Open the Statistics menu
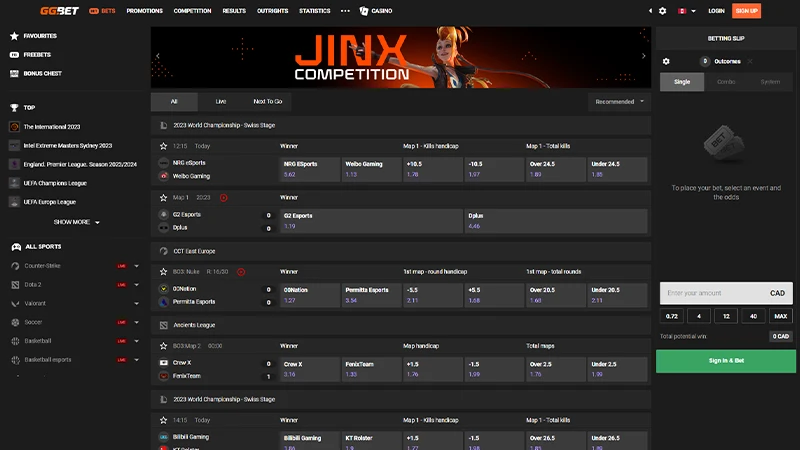The width and height of the screenshot is (800, 450). click(x=314, y=11)
